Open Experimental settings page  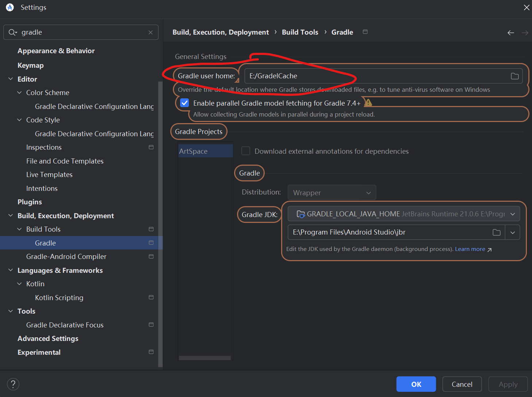coord(39,352)
